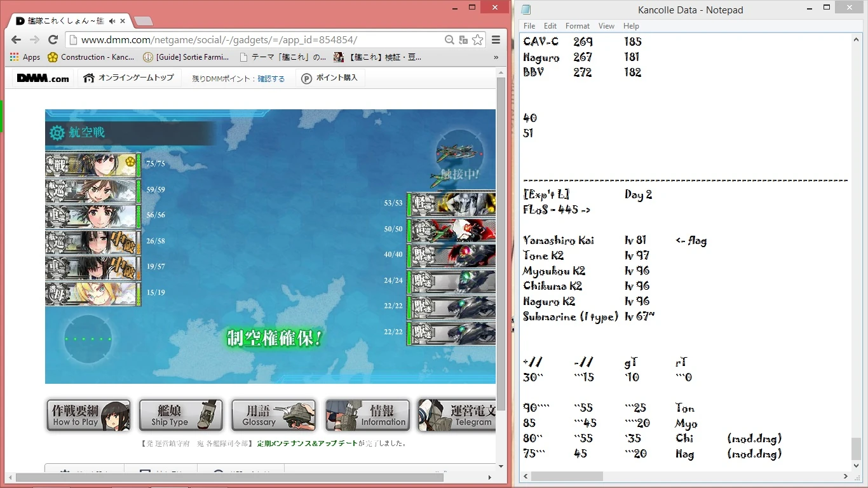868x488 pixels.
Task: Open the Format menu in Notepad
Action: tap(578, 26)
